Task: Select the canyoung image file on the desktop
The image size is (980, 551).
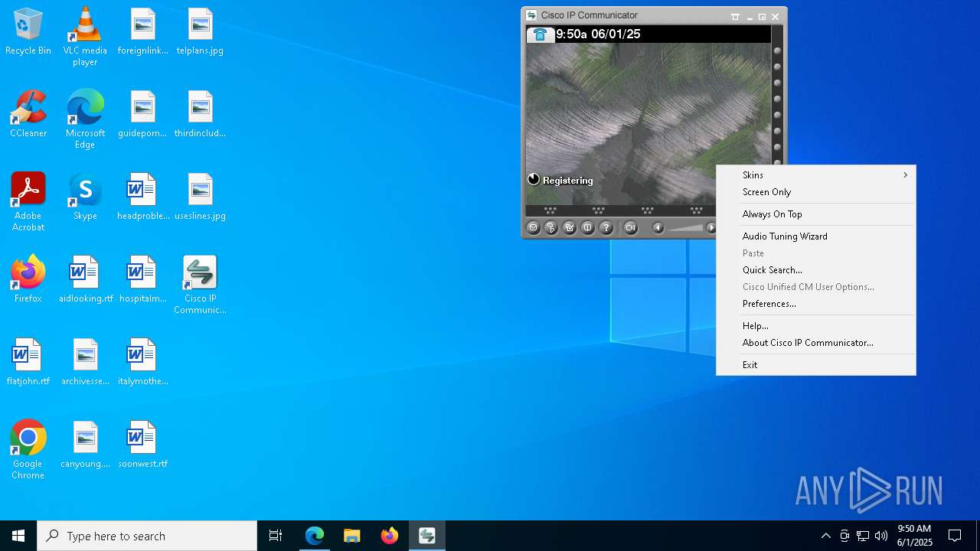Action: coord(85,445)
